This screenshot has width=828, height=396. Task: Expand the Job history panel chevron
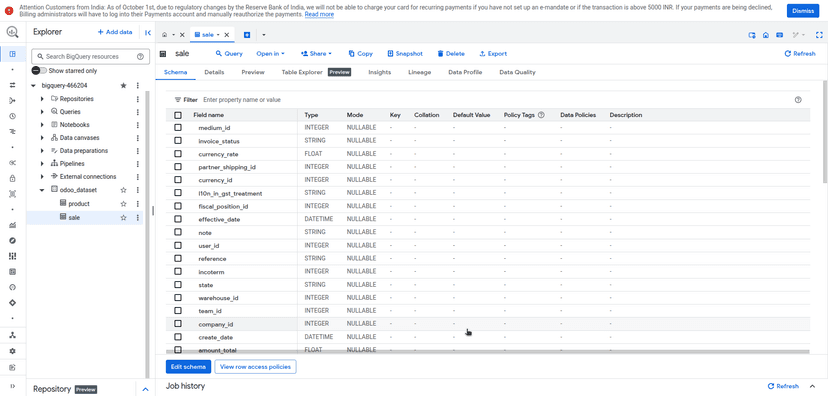812,386
